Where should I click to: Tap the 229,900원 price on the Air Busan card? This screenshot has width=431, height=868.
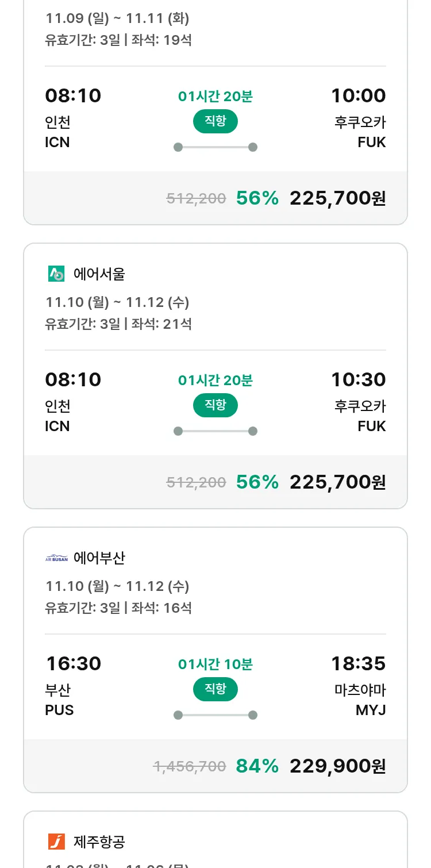coord(337,766)
